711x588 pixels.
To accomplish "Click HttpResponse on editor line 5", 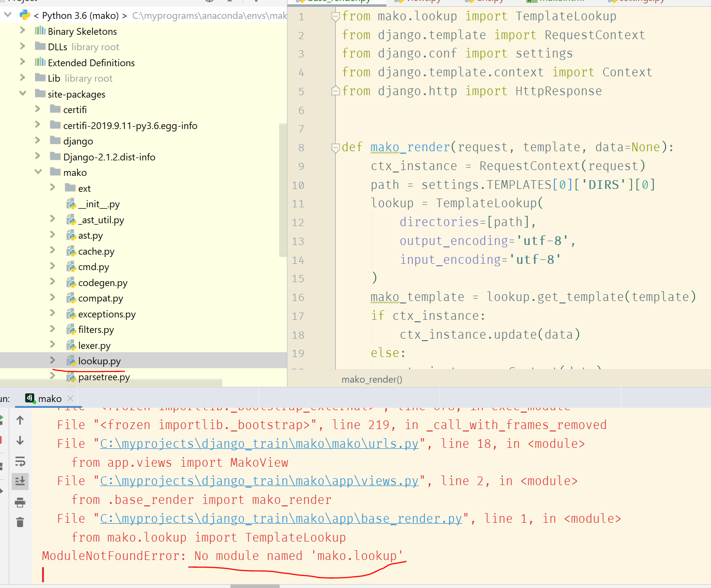I will (x=558, y=91).
